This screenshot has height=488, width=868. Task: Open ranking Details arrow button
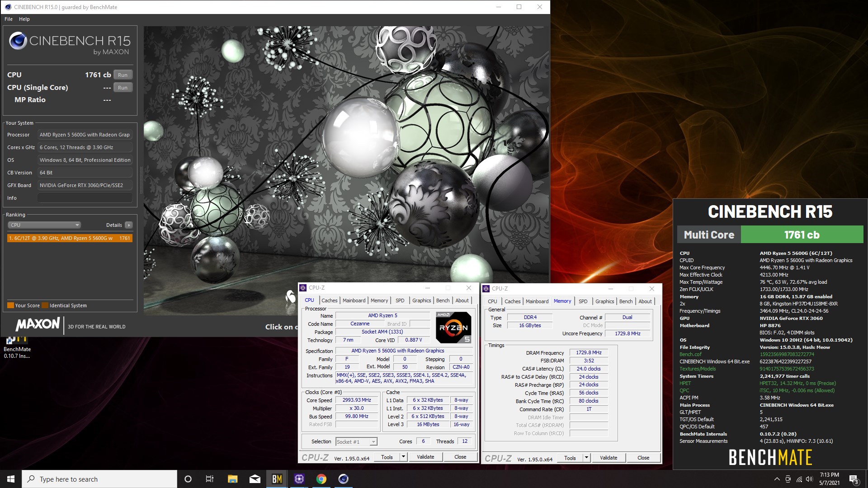[x=129, y=225]
